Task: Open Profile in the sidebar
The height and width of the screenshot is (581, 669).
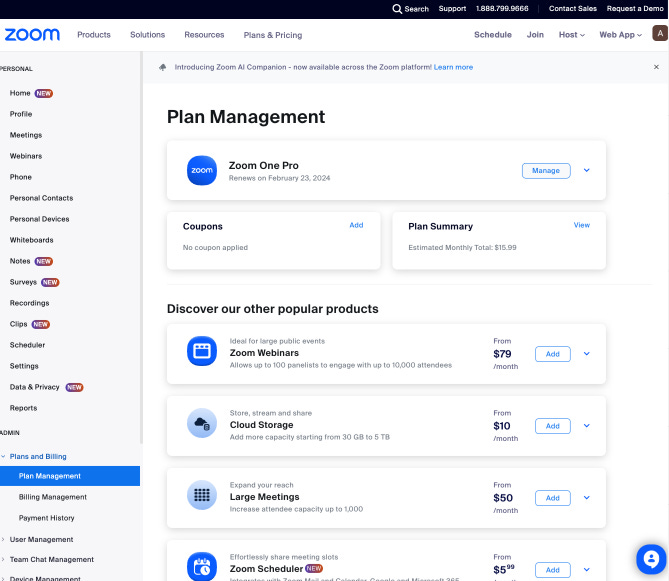Action: pos(21,114)
